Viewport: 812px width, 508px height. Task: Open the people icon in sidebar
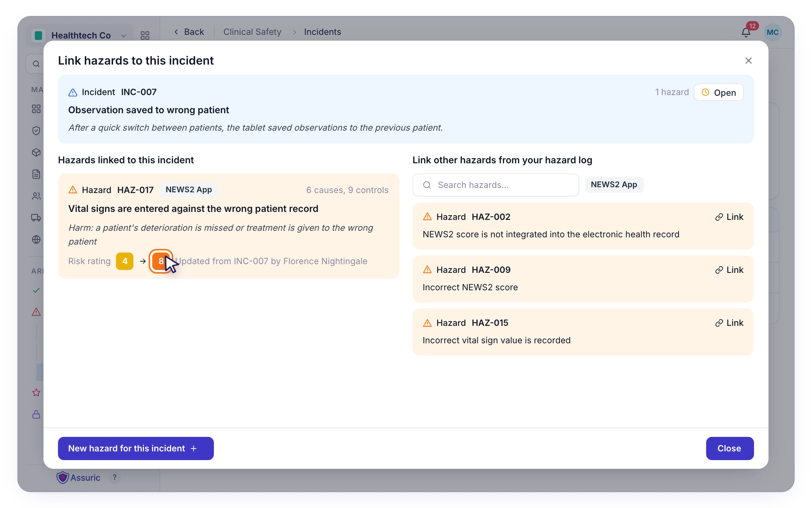pos(36,196)
